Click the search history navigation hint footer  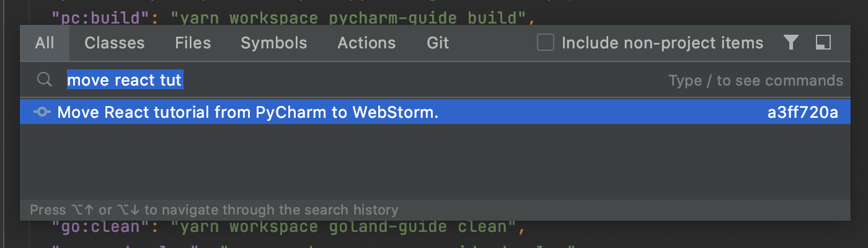pyautogui.click(x=214, y=210)
